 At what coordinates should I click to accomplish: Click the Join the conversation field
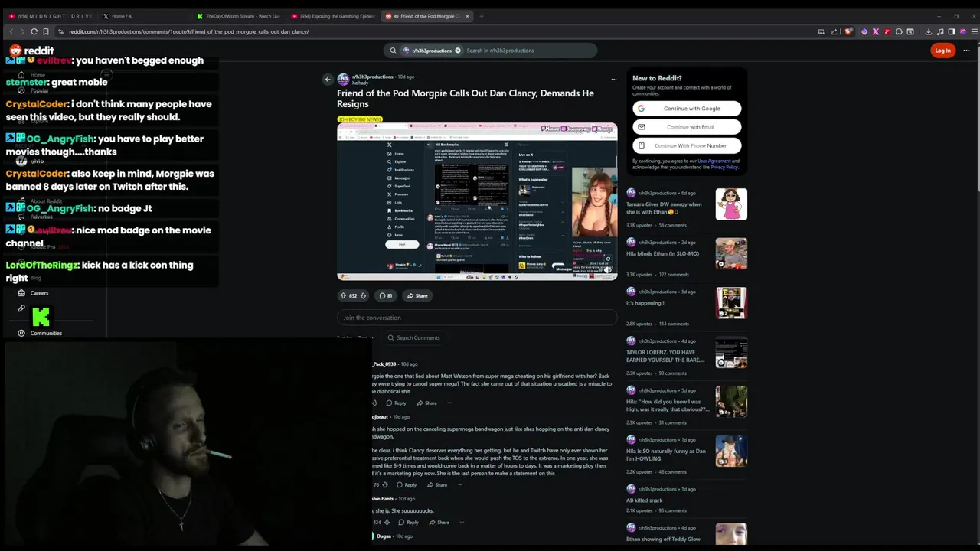point(477,318)
